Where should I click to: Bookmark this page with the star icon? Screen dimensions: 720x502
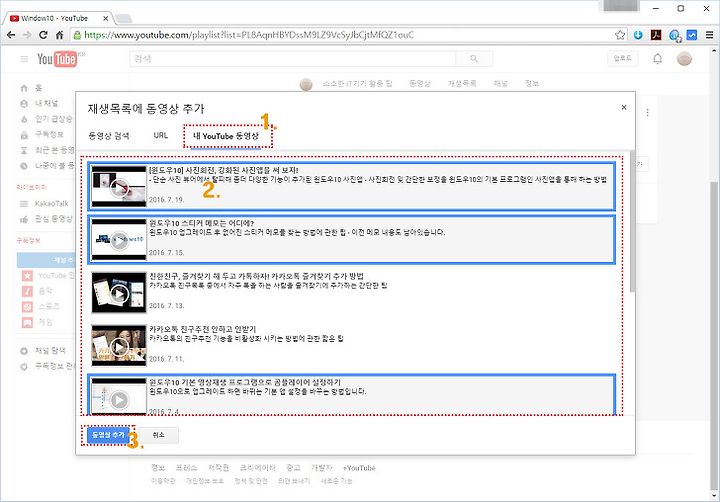click(620, 35)
